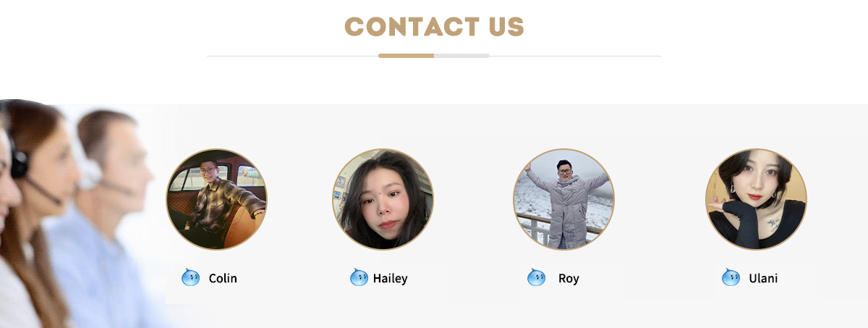Select the blue messenger icon beside Roy

pos(536,277)
